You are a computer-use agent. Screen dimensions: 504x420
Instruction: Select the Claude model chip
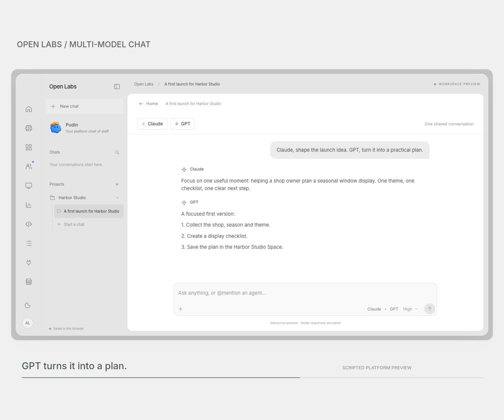152,124
